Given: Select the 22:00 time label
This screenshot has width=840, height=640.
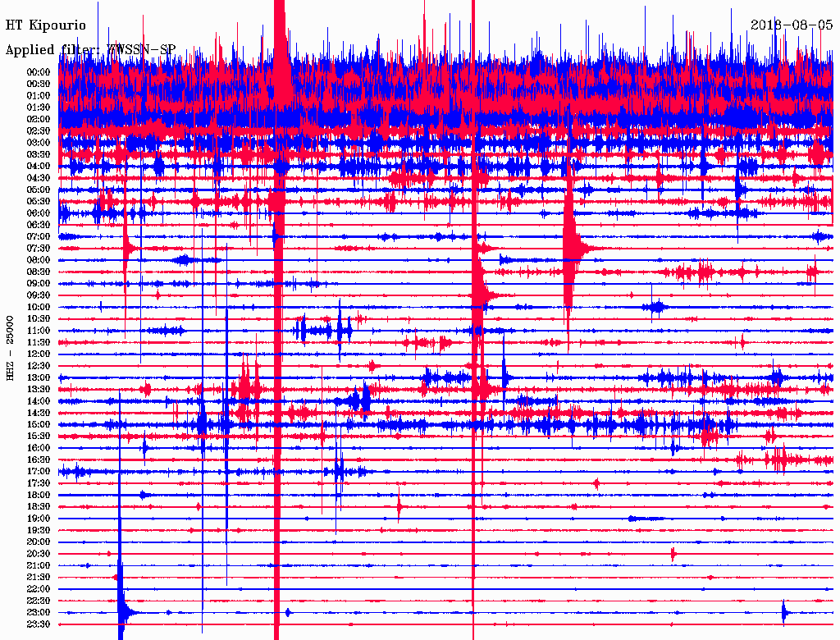Looking at the screenshot, I should (x=39, y=589).
